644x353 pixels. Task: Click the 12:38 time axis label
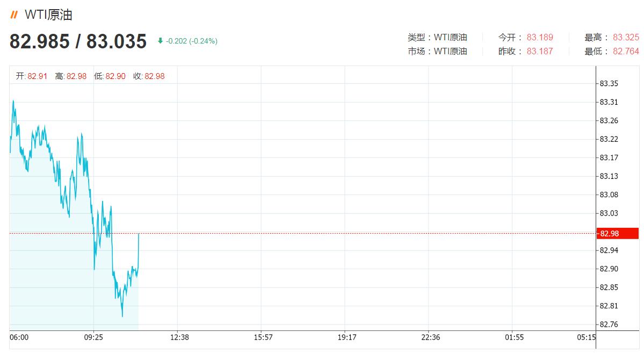(179, 337)
